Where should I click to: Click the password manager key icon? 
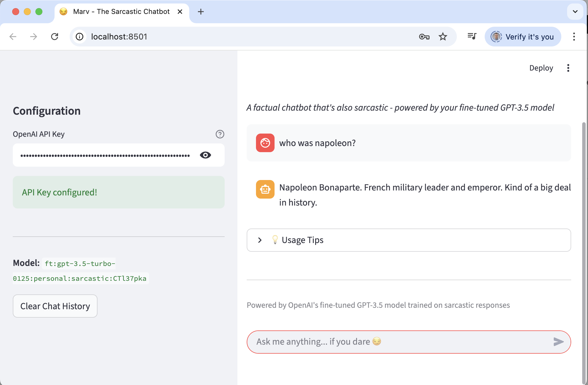pyautogui.click(x=424, y=37)
